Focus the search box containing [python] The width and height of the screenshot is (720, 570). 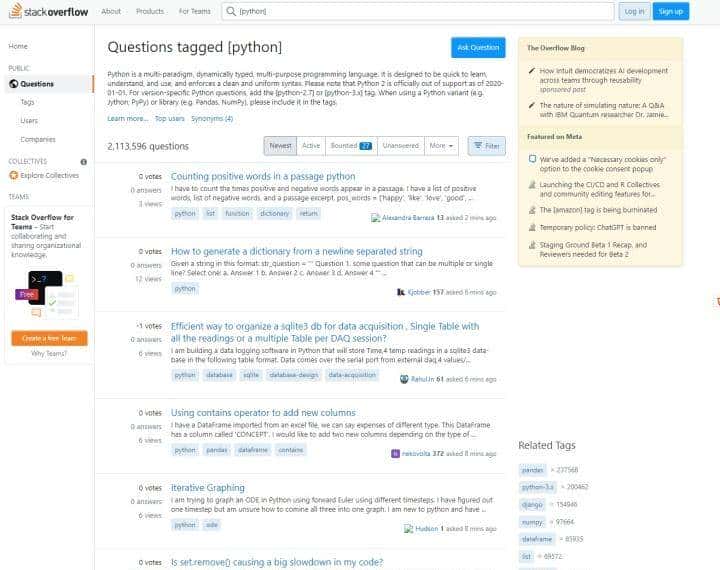tap(418, 11)
